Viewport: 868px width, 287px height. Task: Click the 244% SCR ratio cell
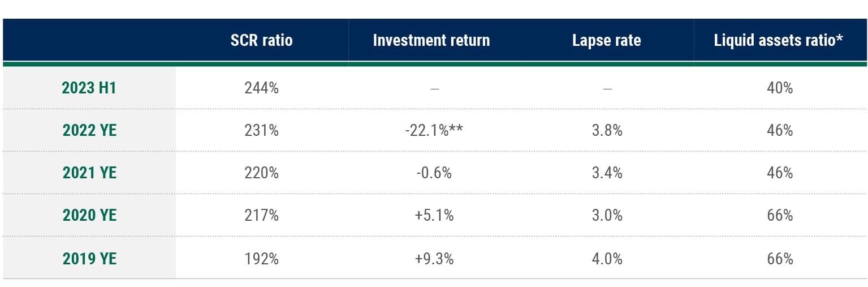pyautogui.click(x=261, y=88)
